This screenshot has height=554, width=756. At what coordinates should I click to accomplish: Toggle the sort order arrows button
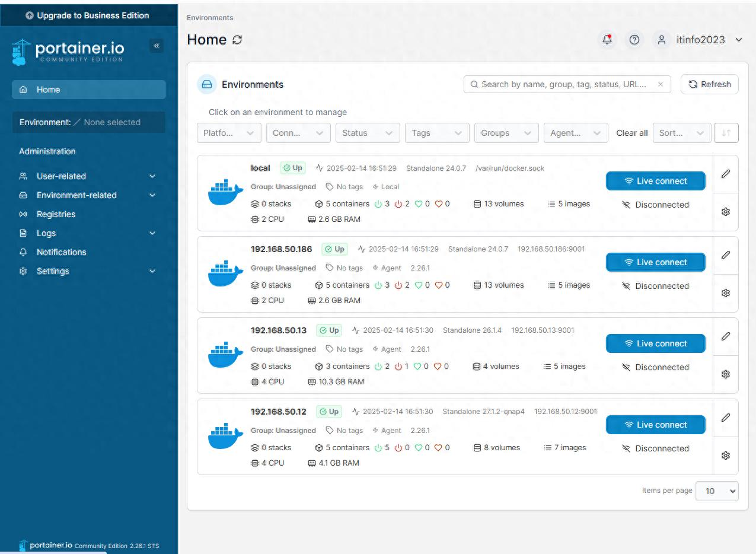coord(726,133)
